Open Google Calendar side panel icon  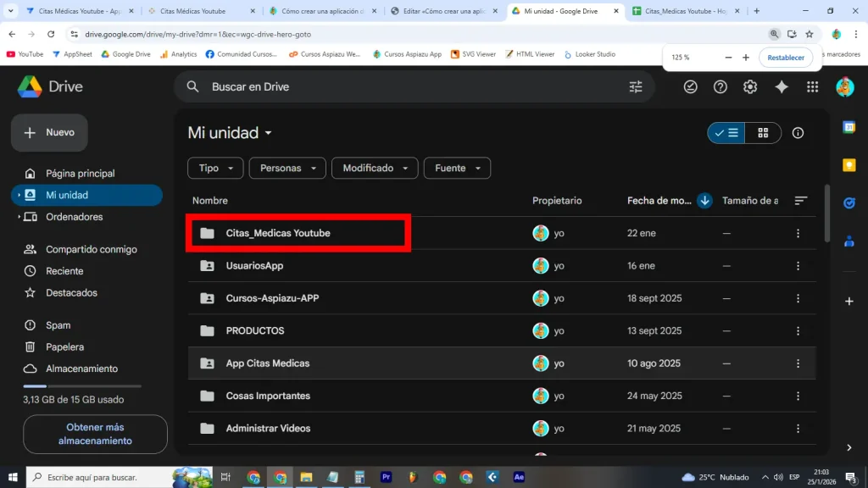pos(849,127)
